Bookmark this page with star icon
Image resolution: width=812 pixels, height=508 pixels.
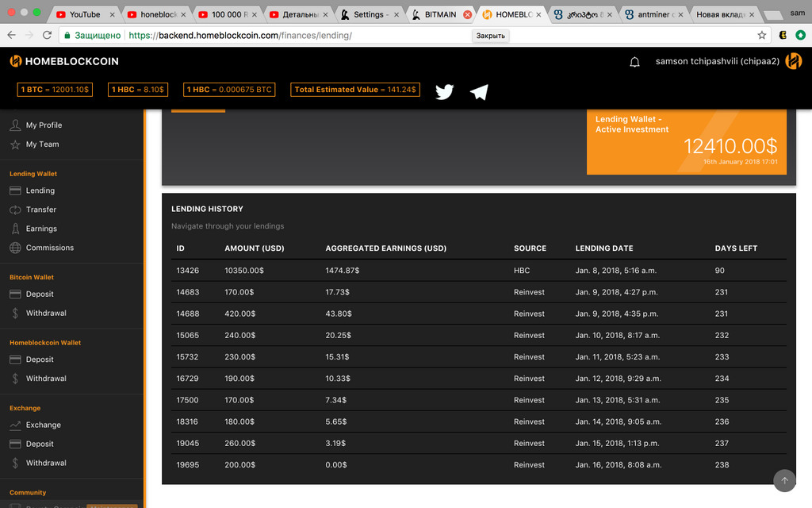coord(762,35)
